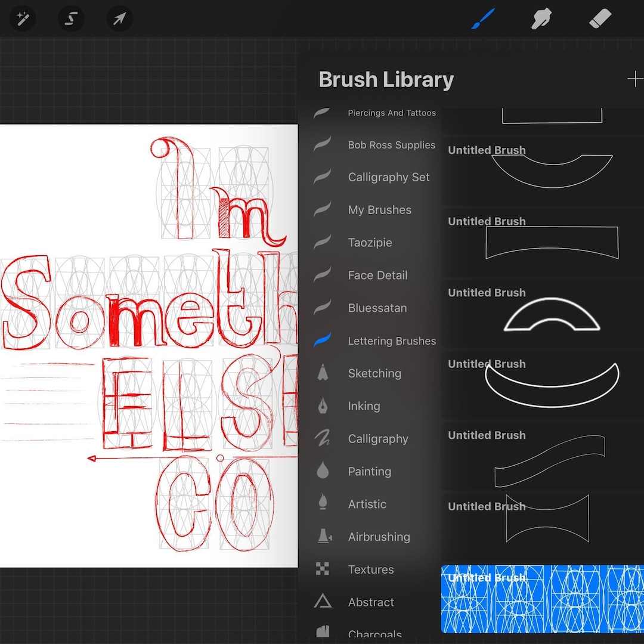The height and width of the screenshot is (644, 644).
Task: Select the Eraser tool
Action: pyautogui.click(x=600, y=18)
